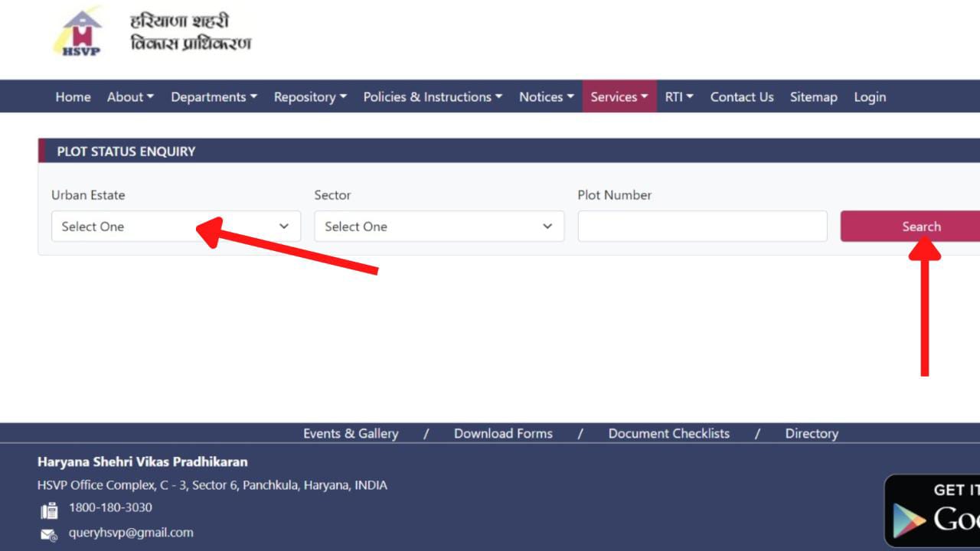Open the Sector dropdown
980x551 pixels.
pyautogui.click(x=438, y=226)
